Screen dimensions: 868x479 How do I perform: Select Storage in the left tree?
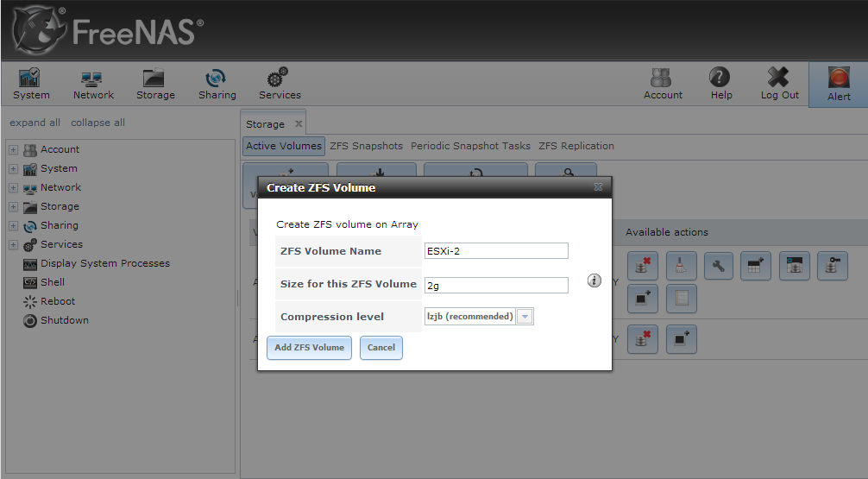[60, 206]
